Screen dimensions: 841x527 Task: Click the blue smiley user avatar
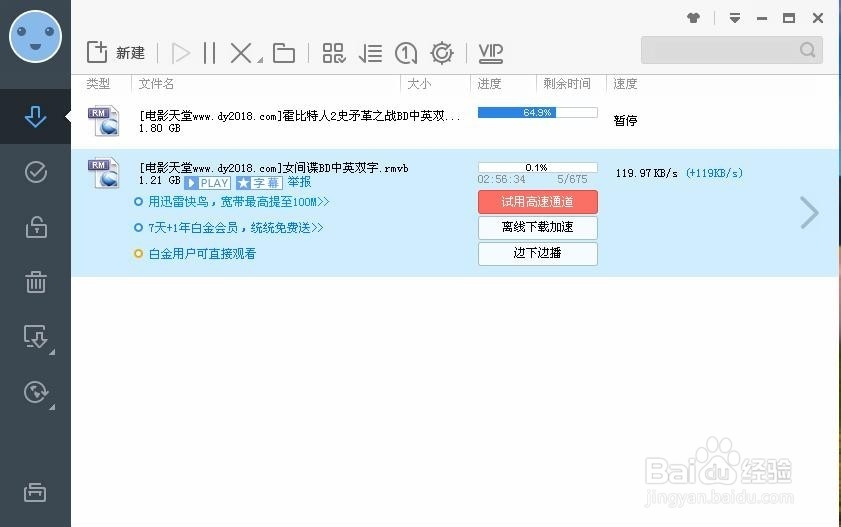point(35,36)
